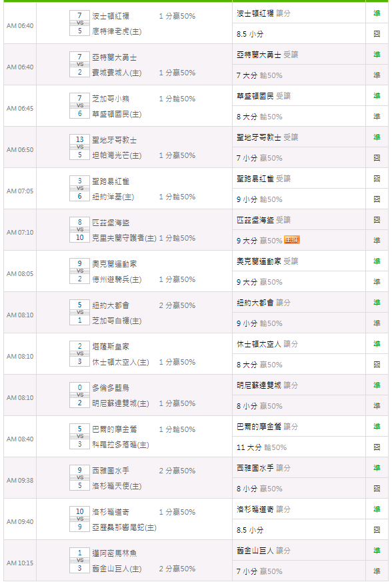The image size is (392, 584).
Task: Click 2 分贏50% beside 紐約大都會
Action: 177,305
